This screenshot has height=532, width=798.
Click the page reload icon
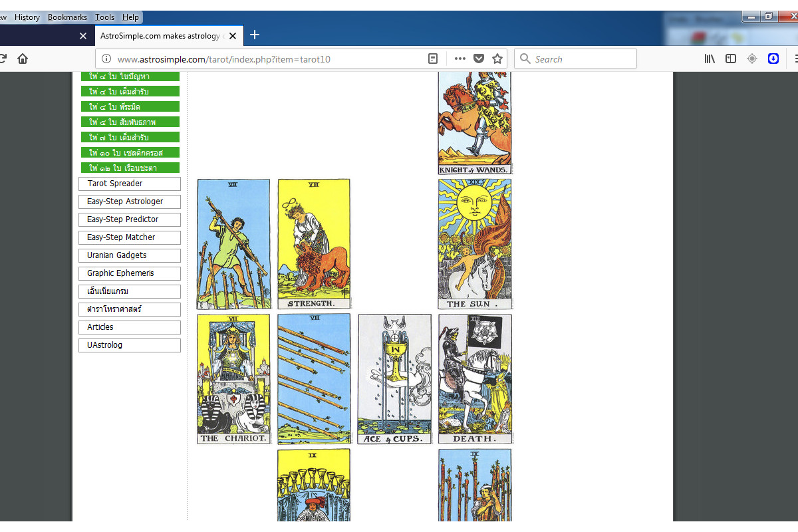tap(3, 59)
